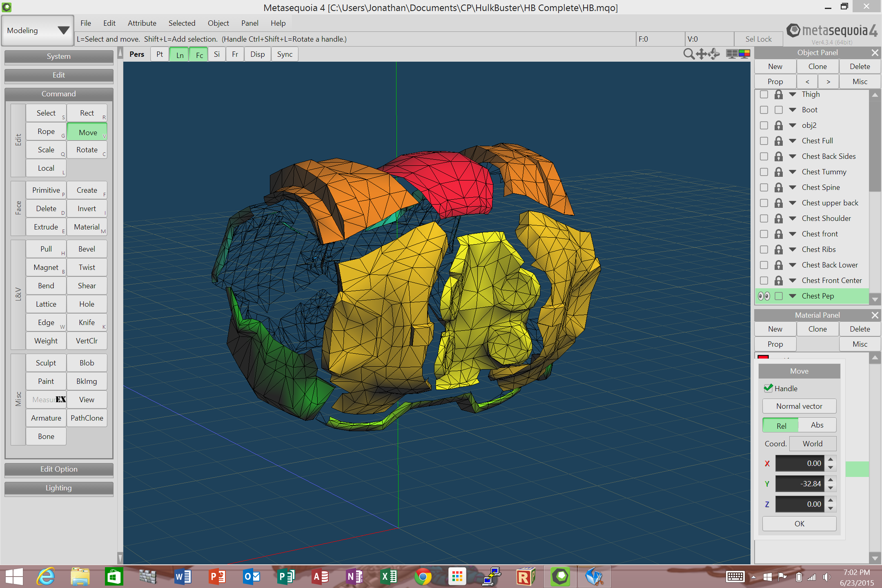Open the Help menu
882x588 pixels.
278,23
